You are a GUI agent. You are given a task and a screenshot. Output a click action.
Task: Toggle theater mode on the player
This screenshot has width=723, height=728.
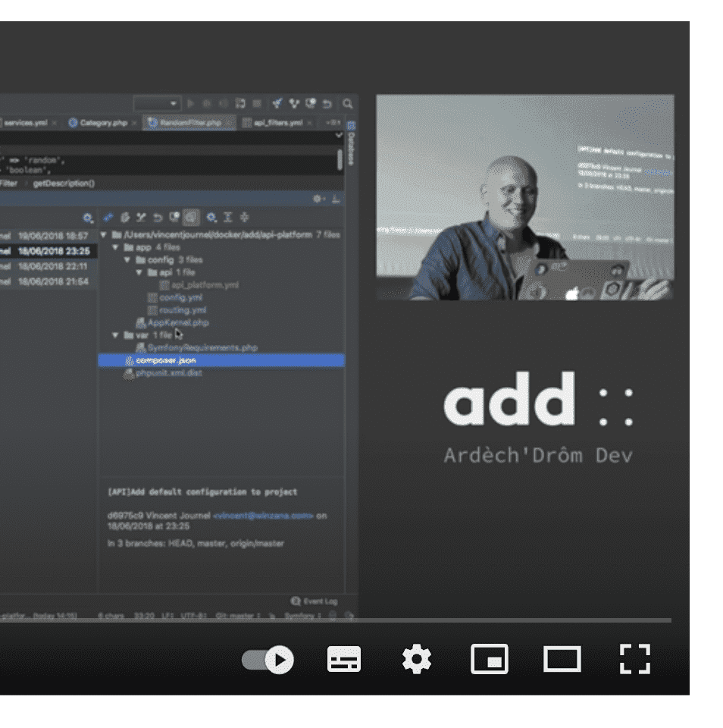[564, 660]
